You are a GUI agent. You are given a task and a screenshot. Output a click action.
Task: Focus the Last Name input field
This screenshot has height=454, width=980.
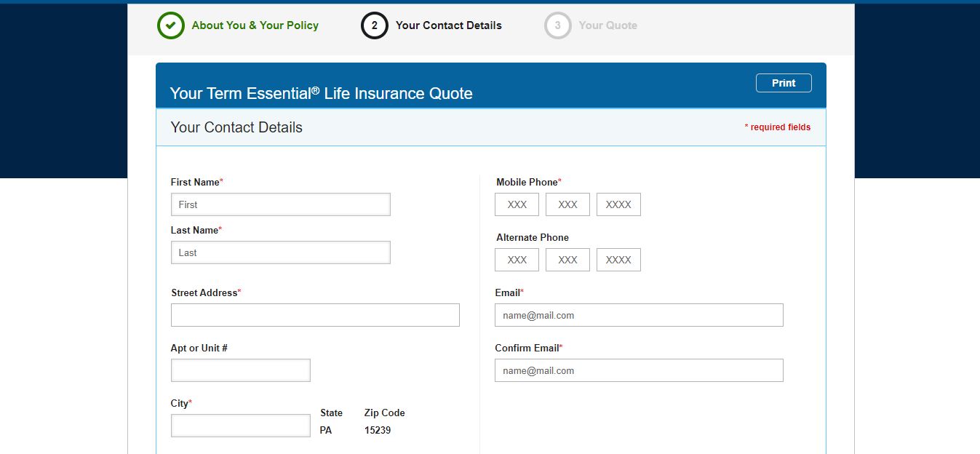281,252
